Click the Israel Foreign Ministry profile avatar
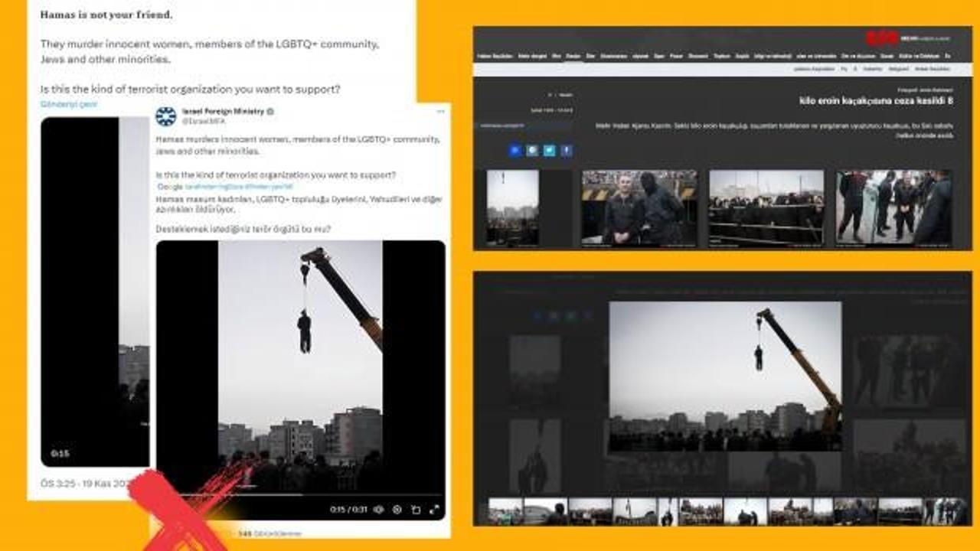This screenshot has width=980, height=551. [165, 116]
